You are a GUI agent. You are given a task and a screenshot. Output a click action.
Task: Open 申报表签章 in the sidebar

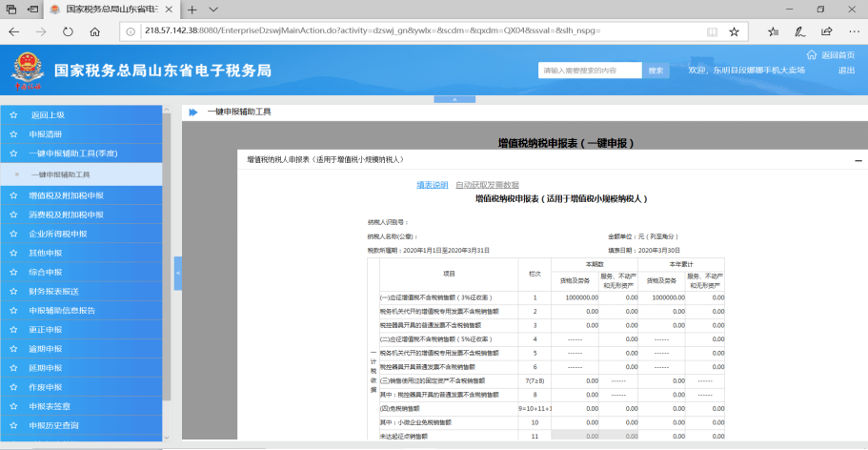tap(81, 406)
